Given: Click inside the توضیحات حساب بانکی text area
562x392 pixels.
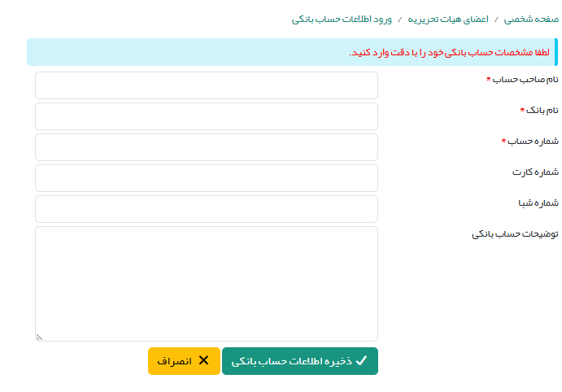Looking at the screenshot, I should tap(207, 283).
